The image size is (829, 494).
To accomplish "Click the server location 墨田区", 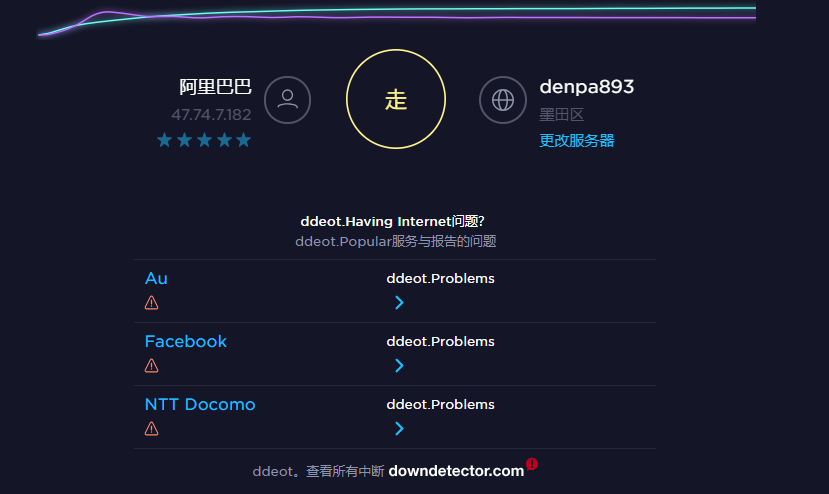I will point(561,115).
